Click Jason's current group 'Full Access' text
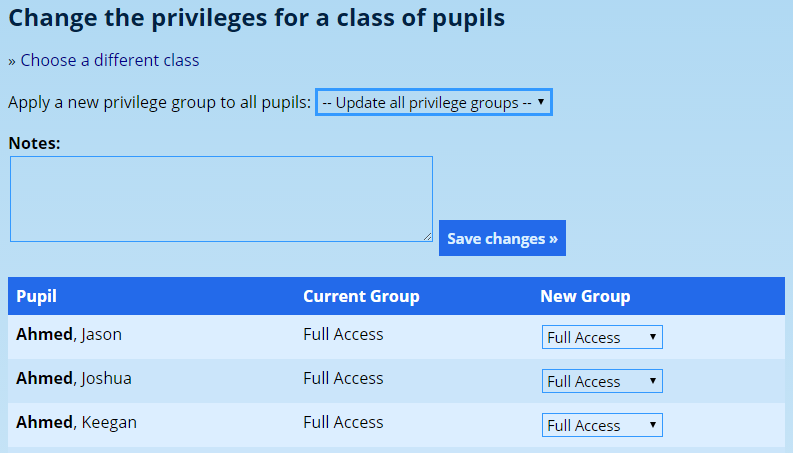793x453 pixels. [x=343, y=335]
